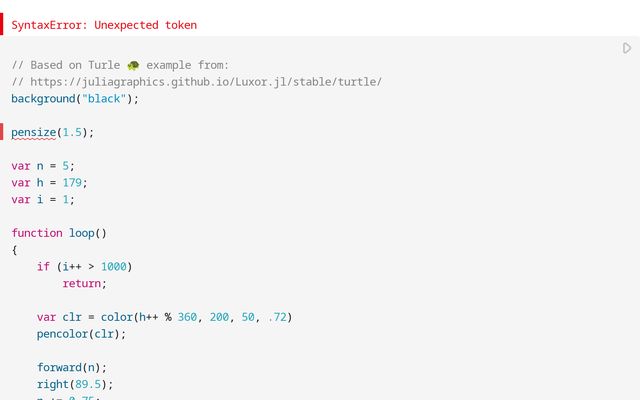The image size is (640, 400).
Task: Click the SyntaxError: Unexpected token message
Action: coord(104,25)
